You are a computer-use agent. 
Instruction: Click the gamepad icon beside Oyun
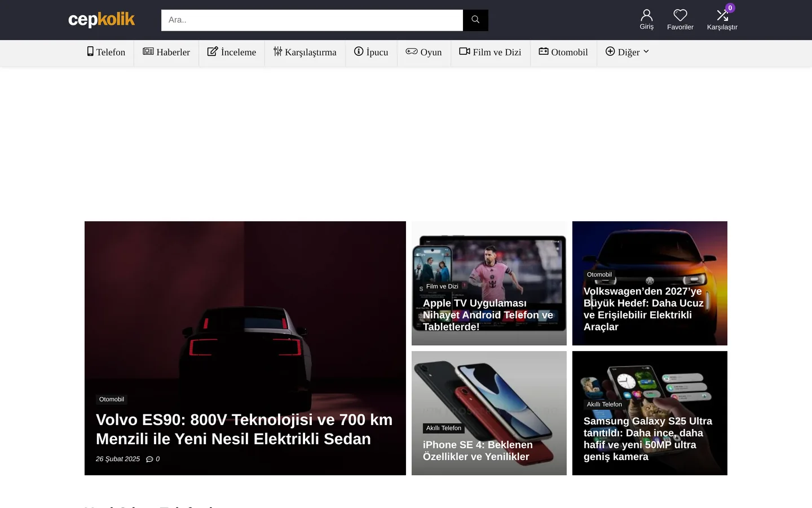pyautogui.click(x=412, y=51)
